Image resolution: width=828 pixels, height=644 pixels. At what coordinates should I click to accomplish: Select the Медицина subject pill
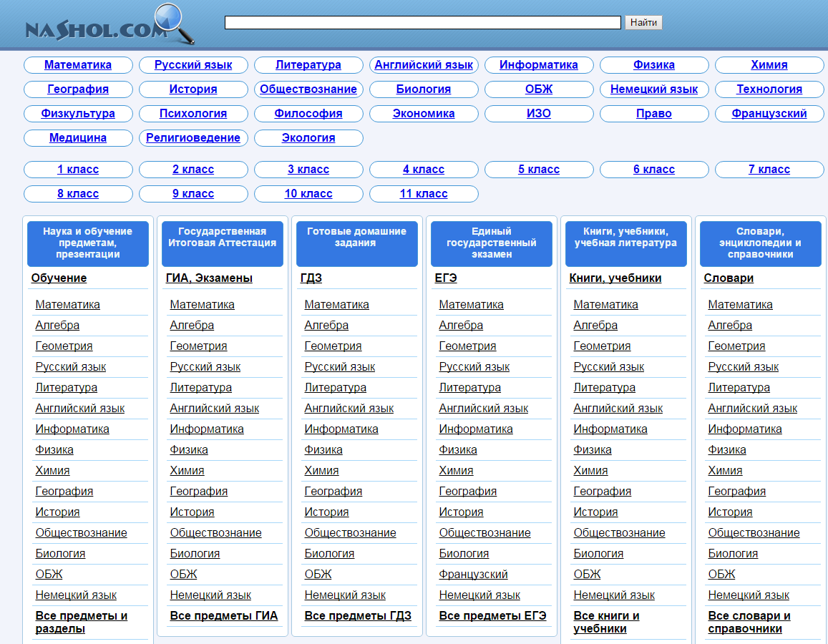tap(78, 138)
